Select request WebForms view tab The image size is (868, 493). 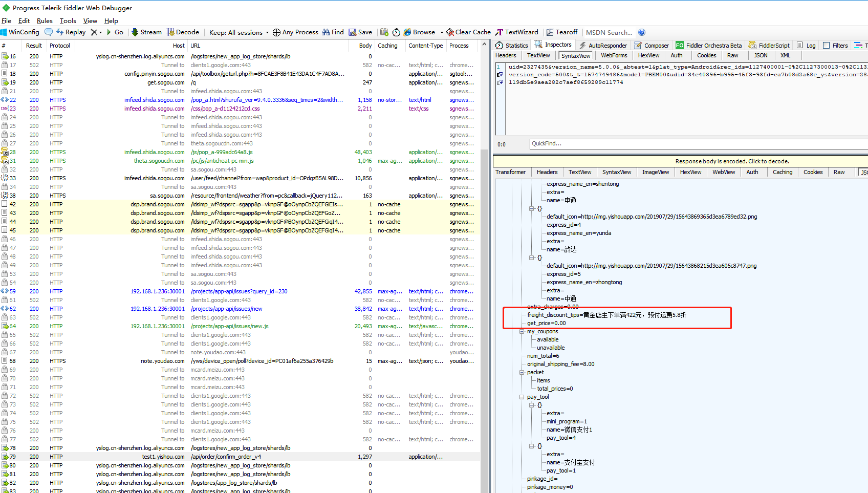pos(614,55)
